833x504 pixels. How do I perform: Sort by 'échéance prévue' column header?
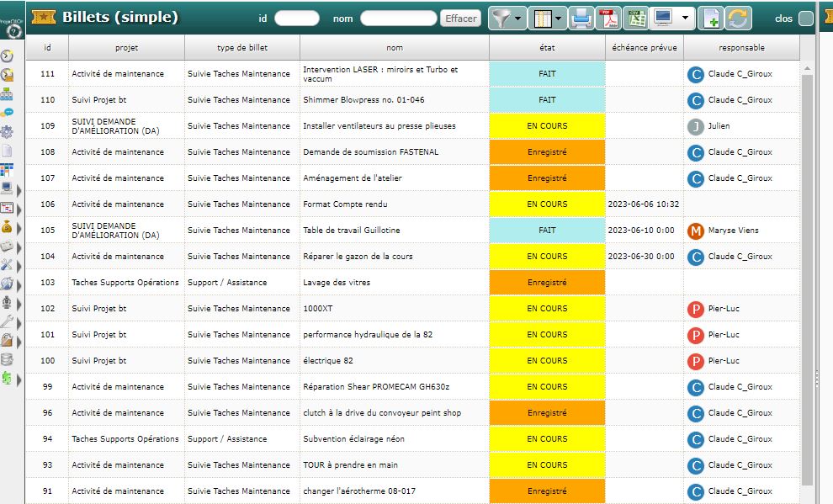644,48
